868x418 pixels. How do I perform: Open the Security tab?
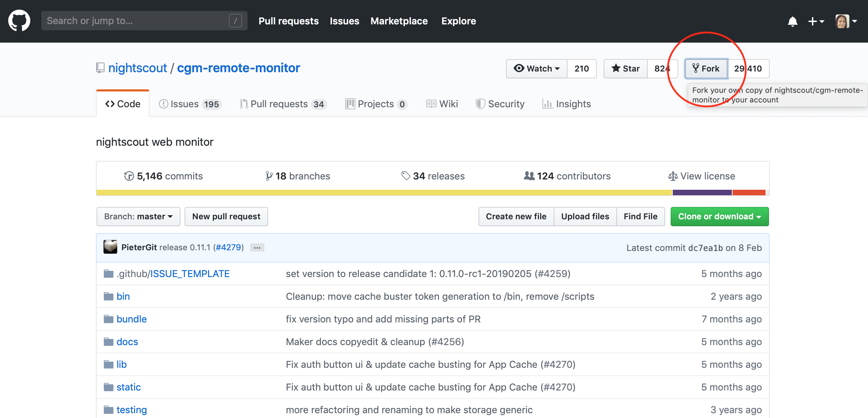(x=500, y=104)
